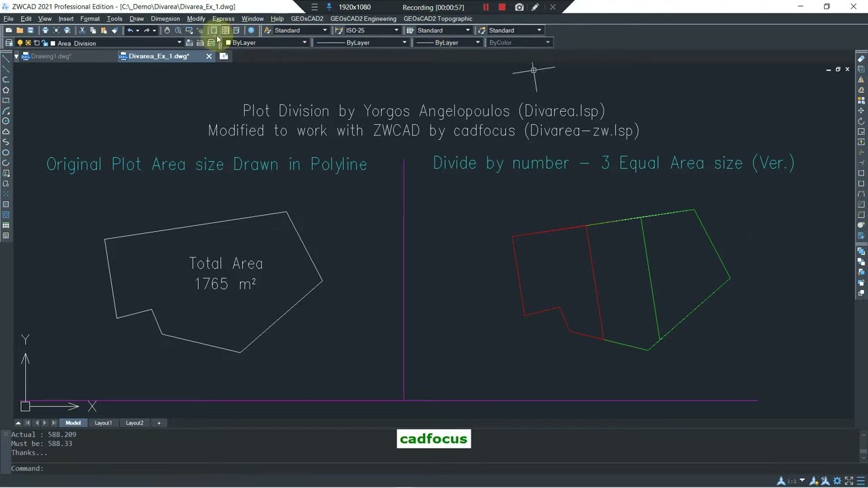Screen dimensions: 868x488
Task: Open the table style Standard dropdown
Action: [467, 30]
